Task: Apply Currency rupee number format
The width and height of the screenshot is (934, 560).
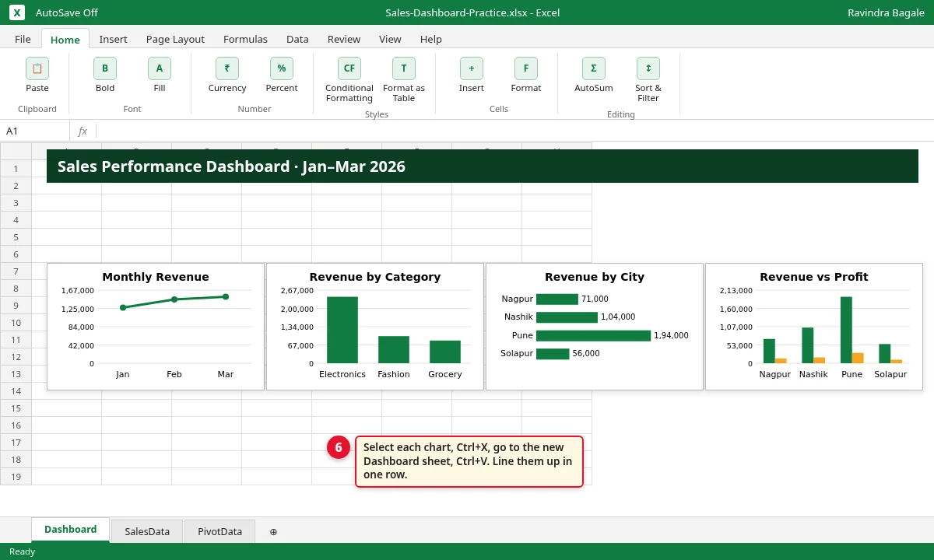Action: tap(227, 68)
